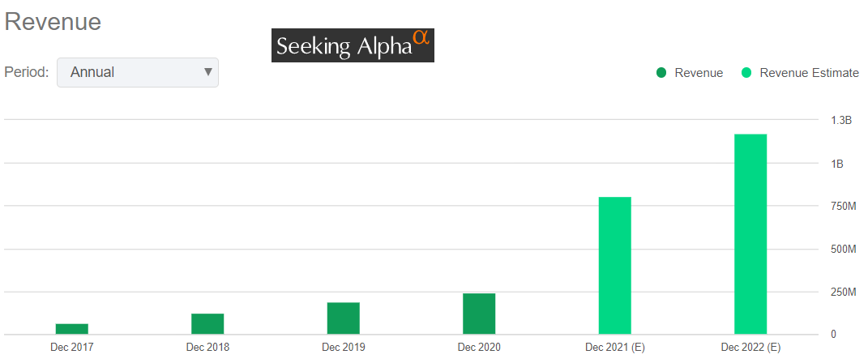Toggle the Revenue legend label
The width and height of the screenshot is (868, 363).
tap(699, 73)
